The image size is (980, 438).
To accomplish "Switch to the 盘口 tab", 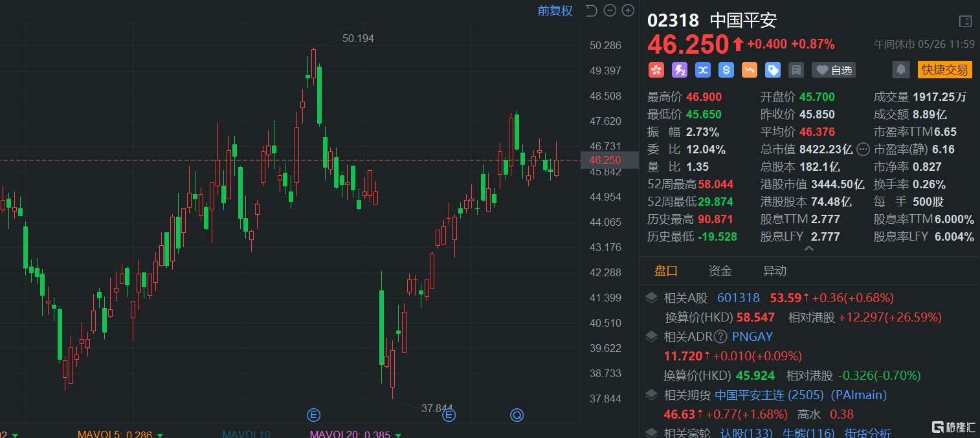I will point(666,270).
